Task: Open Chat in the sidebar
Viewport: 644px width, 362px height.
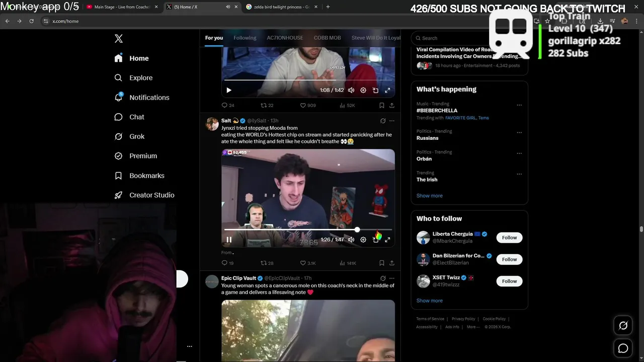Action: [129, 117]
